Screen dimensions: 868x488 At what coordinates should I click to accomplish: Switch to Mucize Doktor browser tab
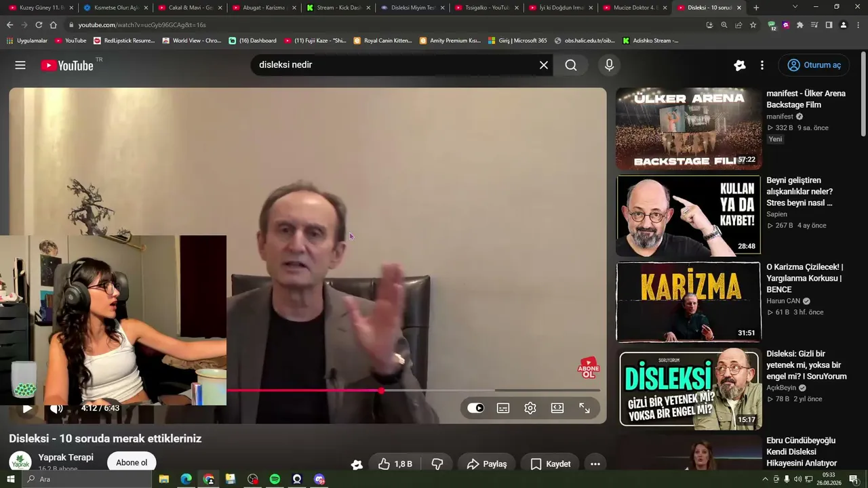pyautogui.click(x=635, y=7)
